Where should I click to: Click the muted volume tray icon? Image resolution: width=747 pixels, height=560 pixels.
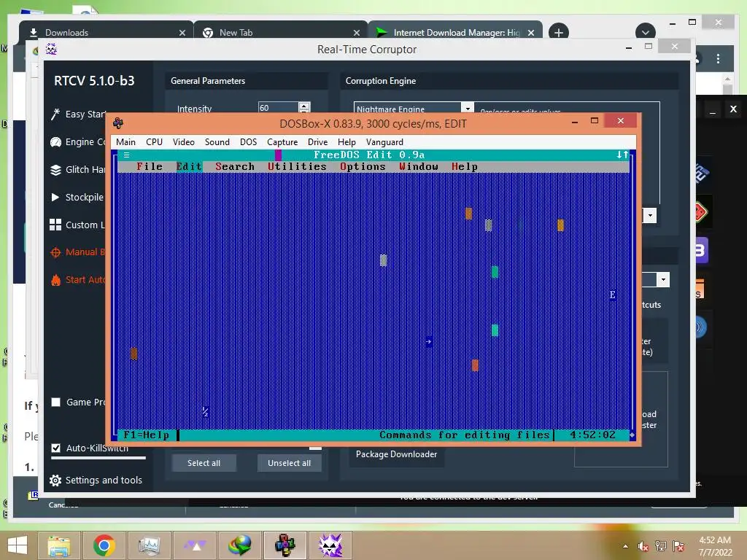643,546
